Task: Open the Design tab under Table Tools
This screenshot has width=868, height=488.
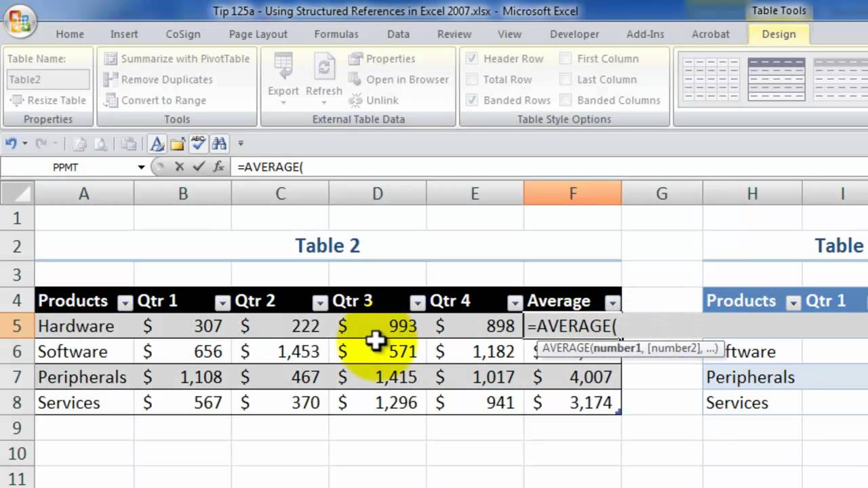Action: pos(778,34)
